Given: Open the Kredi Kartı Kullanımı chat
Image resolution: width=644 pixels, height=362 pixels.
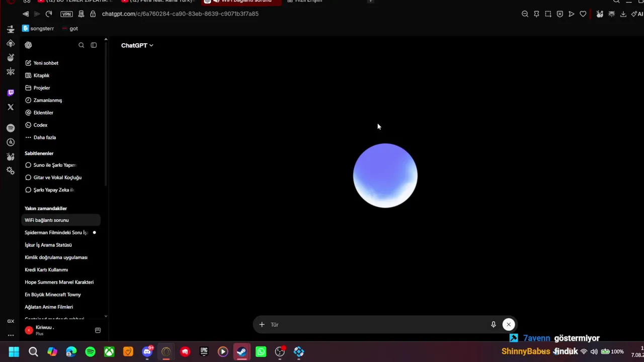Looking at the screenshot, I should pyautogui.click(x=46, y=269).
